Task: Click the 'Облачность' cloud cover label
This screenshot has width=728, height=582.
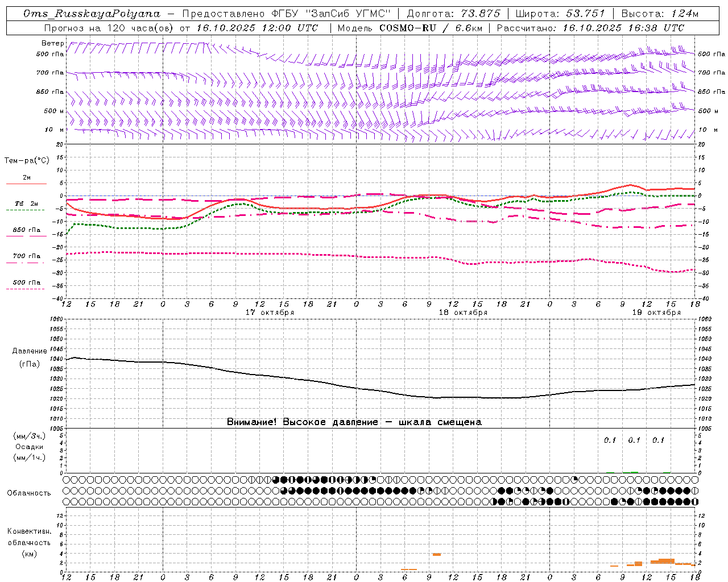Action: coord(29,493)
